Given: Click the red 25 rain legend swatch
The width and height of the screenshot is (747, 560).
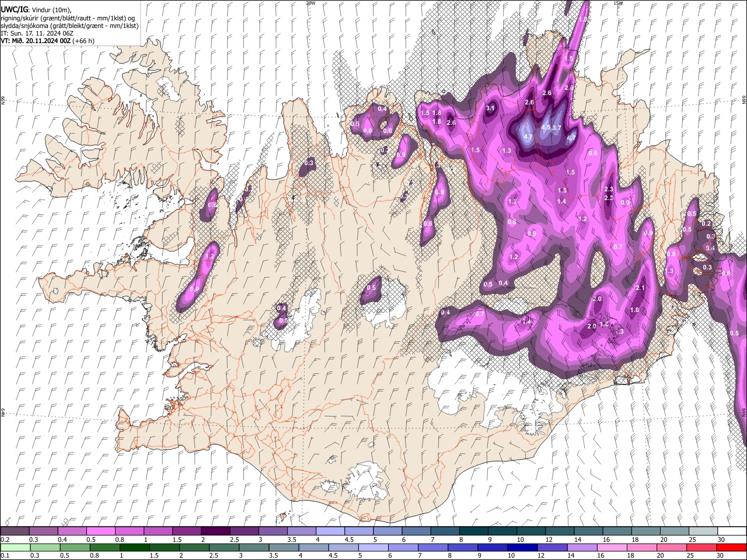Looking at the screenshot, I should 701,547.
